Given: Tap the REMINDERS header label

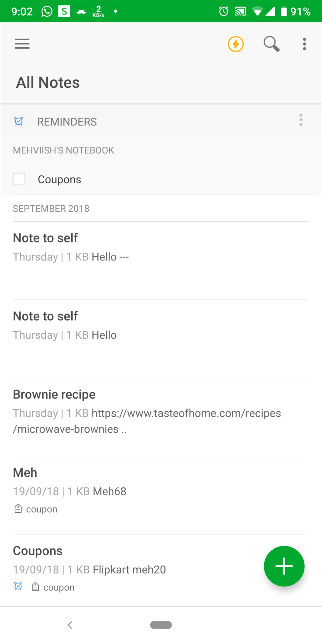Looking at the screenshot, I should 67,122.
